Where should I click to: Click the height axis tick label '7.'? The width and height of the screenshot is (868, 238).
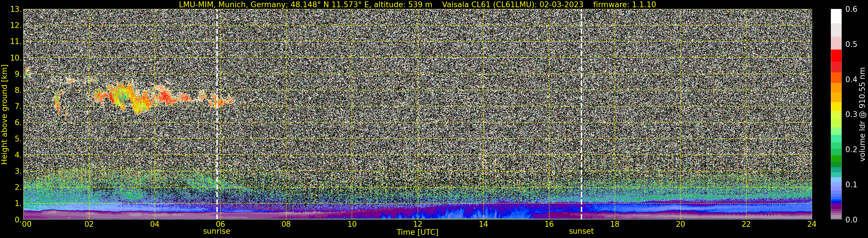coord(18,107)
